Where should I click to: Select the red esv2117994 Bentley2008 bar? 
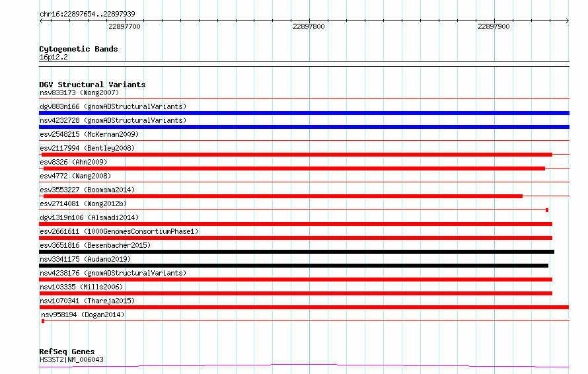[x=297, y=155]
